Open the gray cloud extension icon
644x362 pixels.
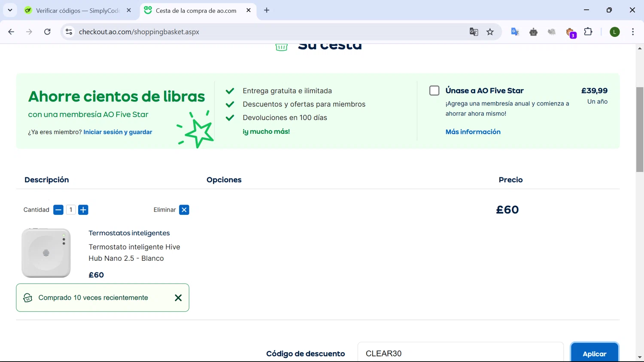coord(552,32)
